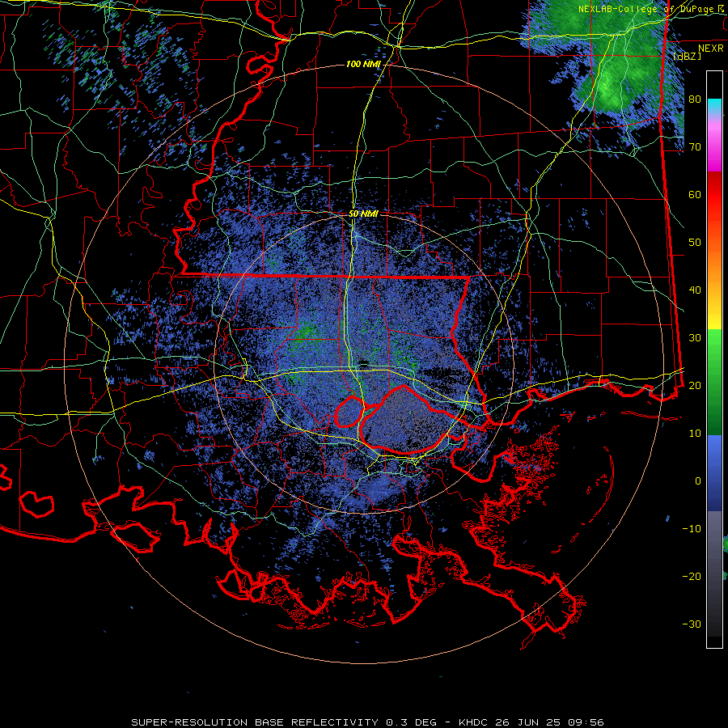
Task: Click the -20 value on the dBZ scale
Action: 692,576
